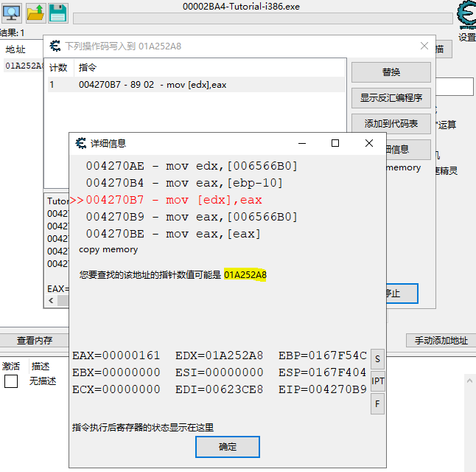Viewport: 476px width, 472px height.
Task: Click the EDX=01A252A8 register value
Action: pyautogui.click(x=219, y=355)
